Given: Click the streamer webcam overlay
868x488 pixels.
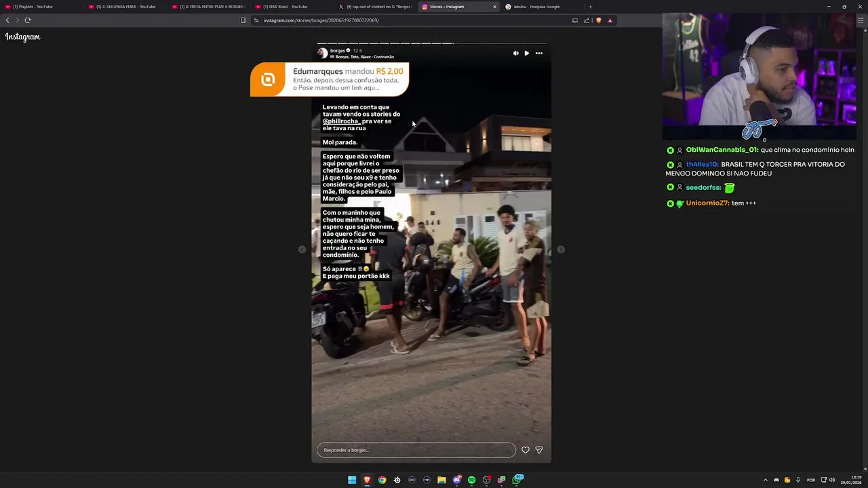Looking at the screenshot, I should click(x=759, y=76).
